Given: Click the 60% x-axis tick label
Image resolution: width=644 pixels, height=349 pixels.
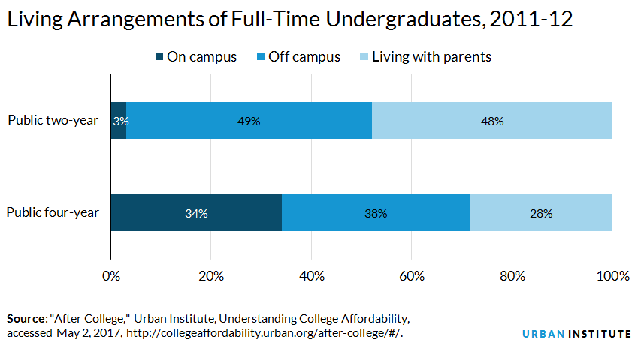Looking at the screenshot, I should pyautogui.click(x=412, y=276).
